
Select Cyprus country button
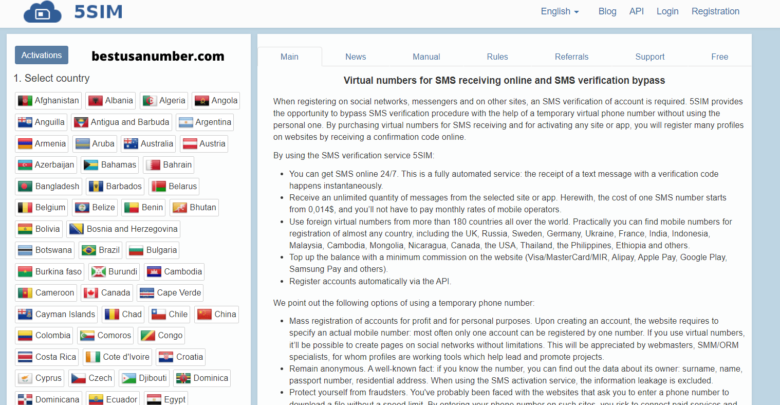40,378
